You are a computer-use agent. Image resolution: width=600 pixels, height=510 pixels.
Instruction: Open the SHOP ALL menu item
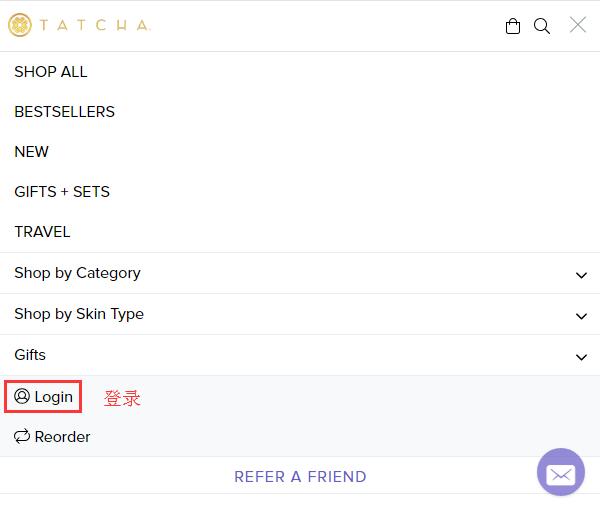(51, 72)
